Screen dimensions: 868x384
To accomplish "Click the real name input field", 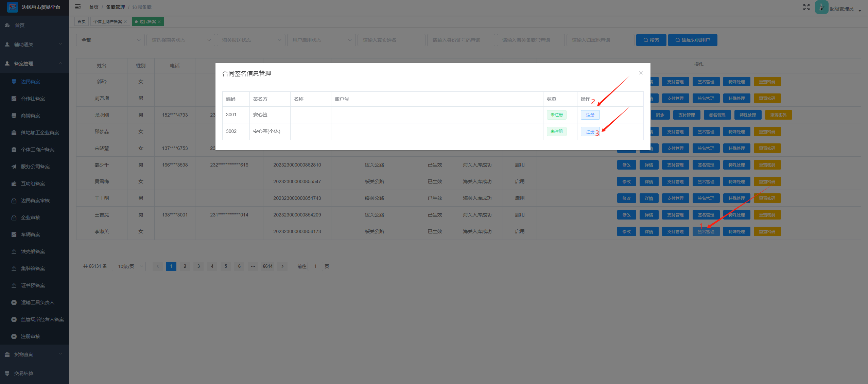I will tap(392, 40).
